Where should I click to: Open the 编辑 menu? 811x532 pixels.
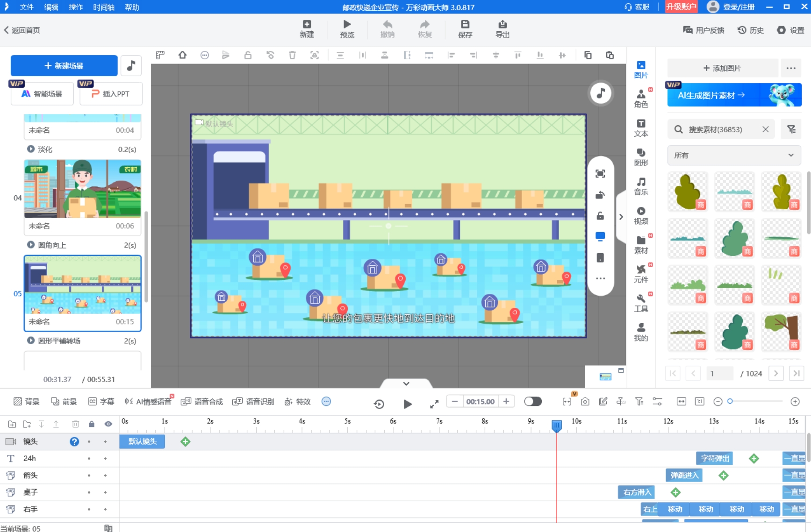click(x=51, y=7)
